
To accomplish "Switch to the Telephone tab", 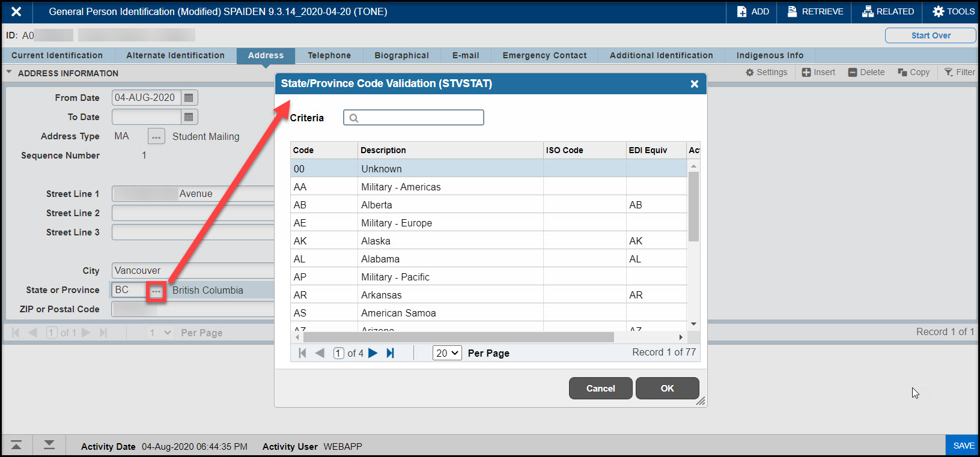I will pyautogui.click(x=329, y=55).
